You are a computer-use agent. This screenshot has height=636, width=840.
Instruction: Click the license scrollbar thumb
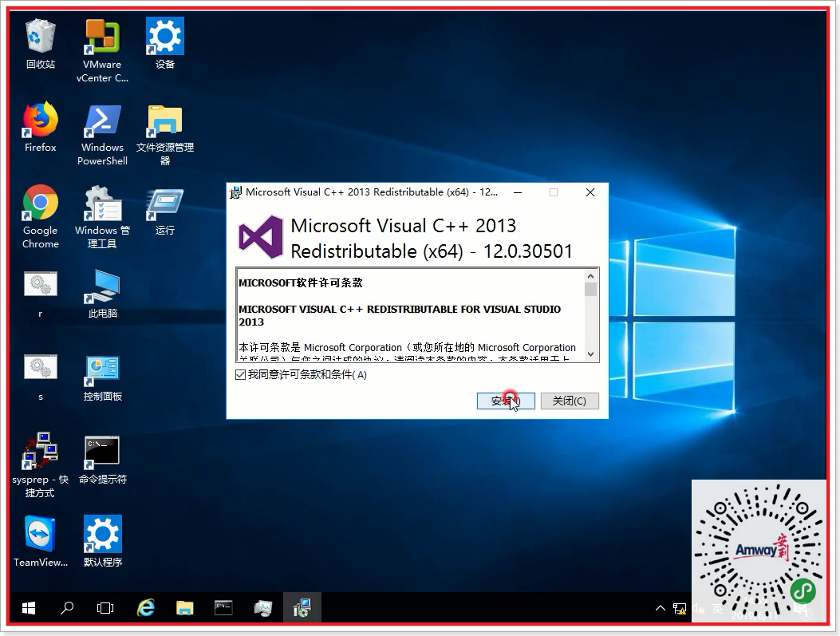pos(590,290)
